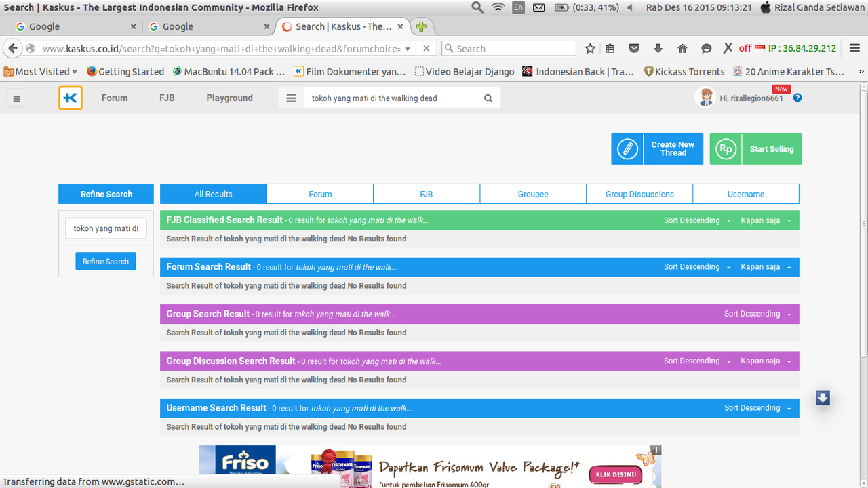
Task: Click the Start Selling button
Action: (x=755, y=148)
